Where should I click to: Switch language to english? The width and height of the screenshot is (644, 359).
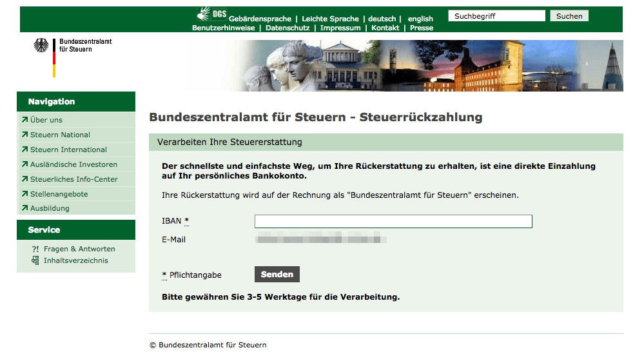[x=420, y=19]
